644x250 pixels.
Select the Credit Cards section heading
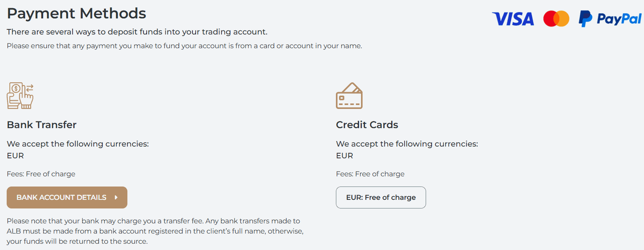pos(367,125)
